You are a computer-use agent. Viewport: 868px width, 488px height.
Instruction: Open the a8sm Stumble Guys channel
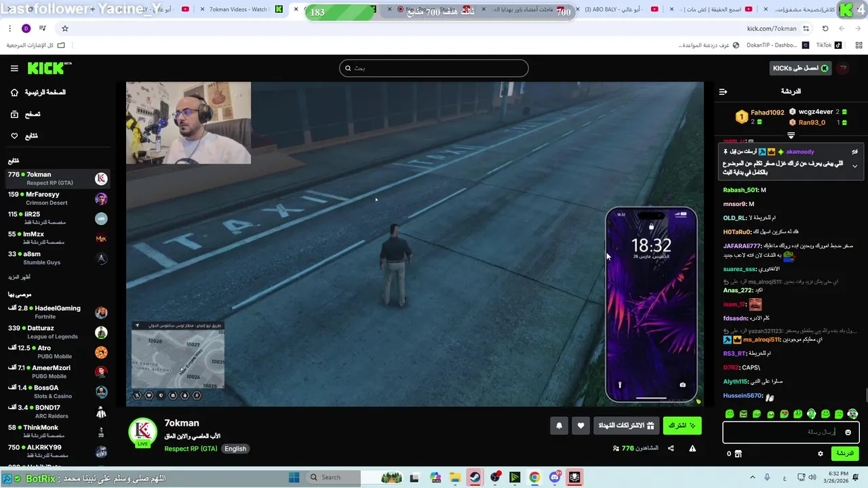tap(58, 258)
